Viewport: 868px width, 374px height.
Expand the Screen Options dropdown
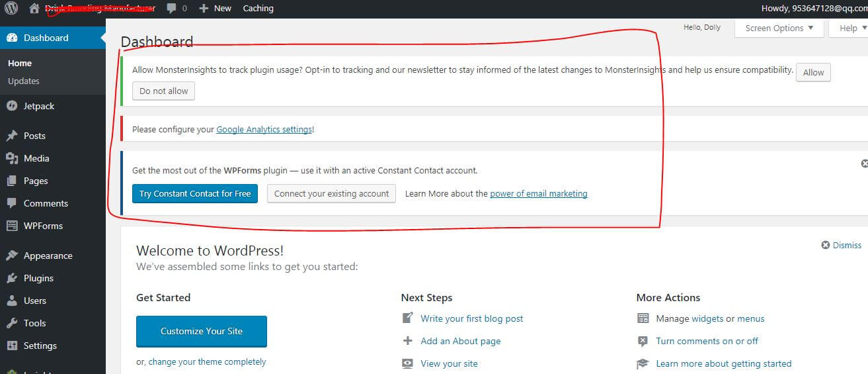pyautogui.click(x=779, y=28)
